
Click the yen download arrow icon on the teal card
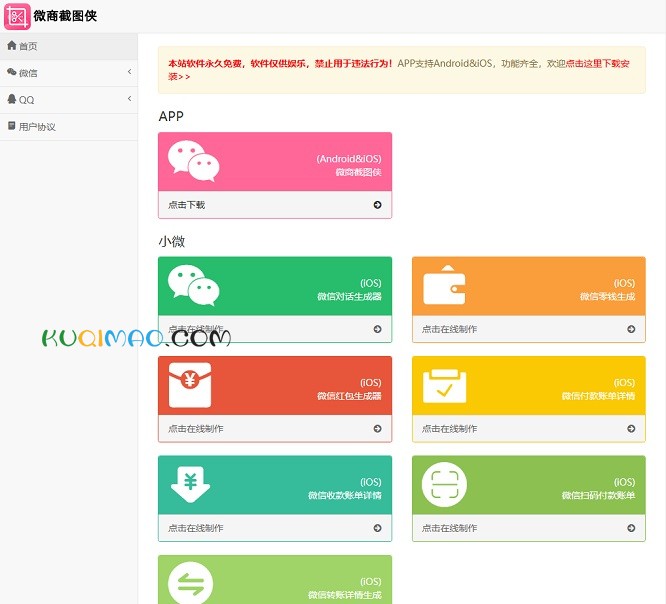pos(190,484)
